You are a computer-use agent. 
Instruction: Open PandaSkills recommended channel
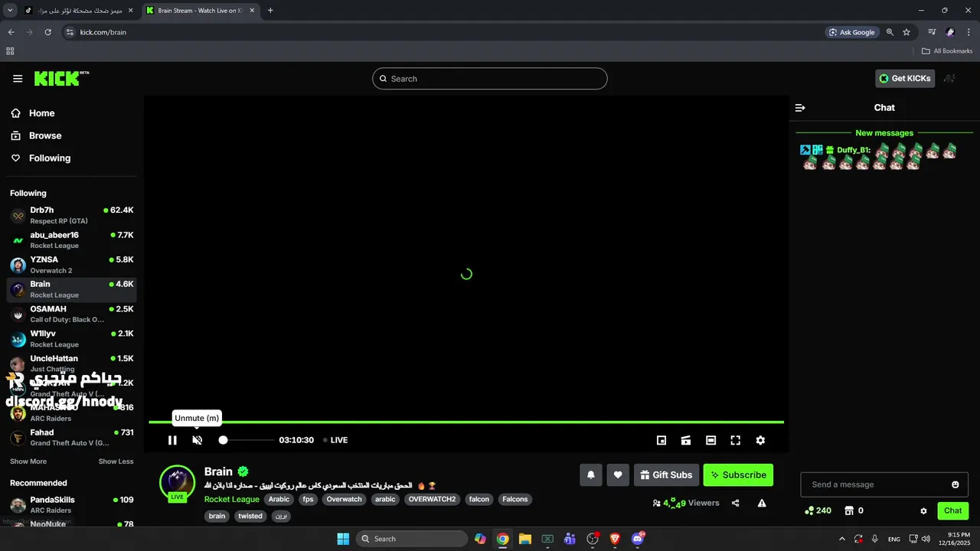tap(72, 505)
